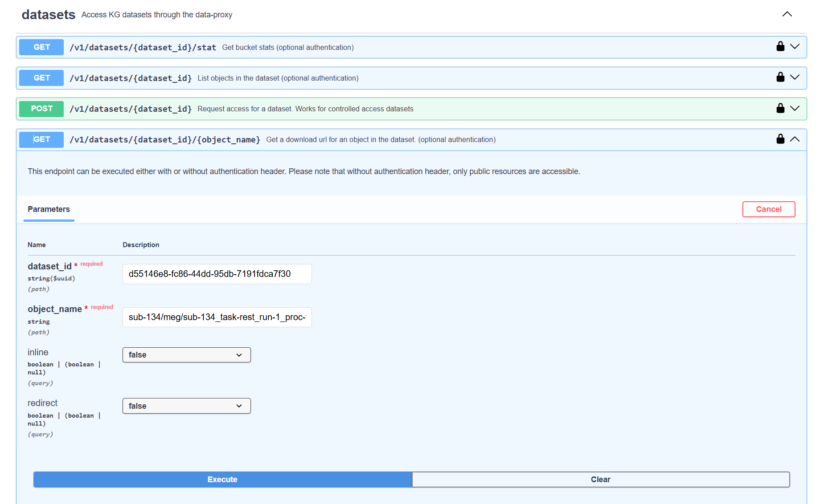The width and height of the screenshot is (828, 504).
Task: Click the "string($uuid)" type text
Action: click(x=51, y=278)
